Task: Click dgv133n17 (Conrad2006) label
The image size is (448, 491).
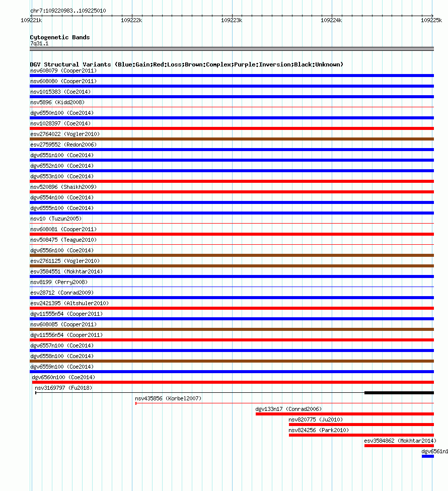Action: pyautogui.click(x=288, y=409)
